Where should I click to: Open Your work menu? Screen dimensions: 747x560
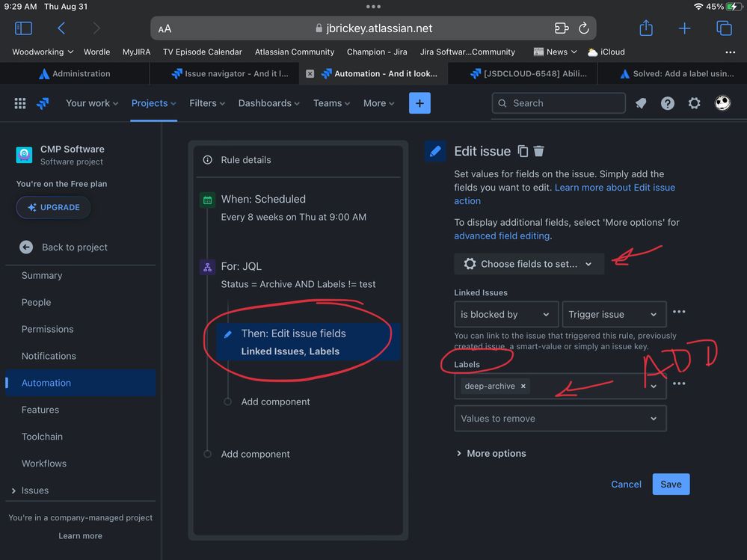pos(92,103)
